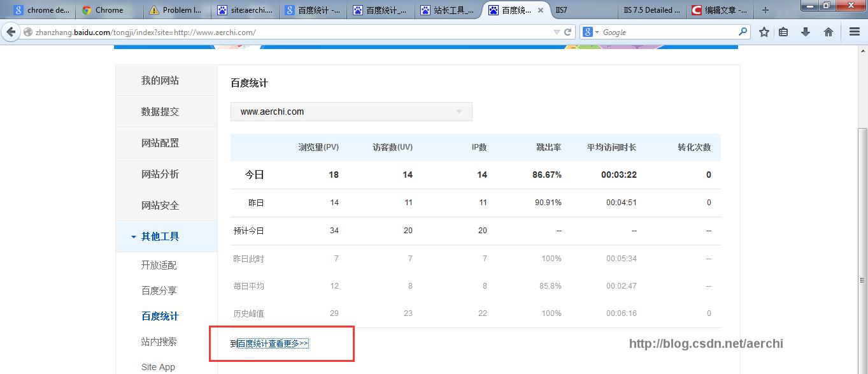Open the bookmarks list icon
The width and height of the screenshot is (868, 374).
784,32
